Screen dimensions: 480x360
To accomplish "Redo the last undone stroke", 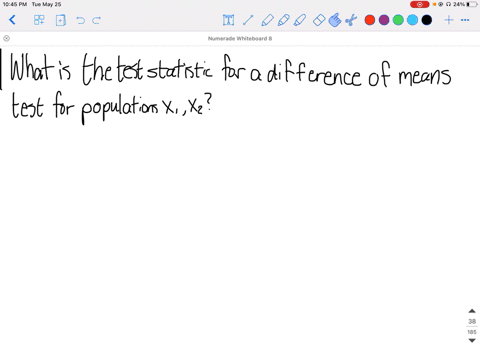I will coord(97,20).
